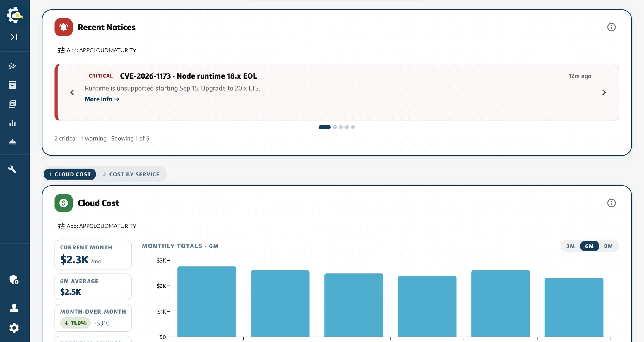Follow the More info link
This screenshot has height=342, width=644.
pyautogui.click(x=102, y=99)
